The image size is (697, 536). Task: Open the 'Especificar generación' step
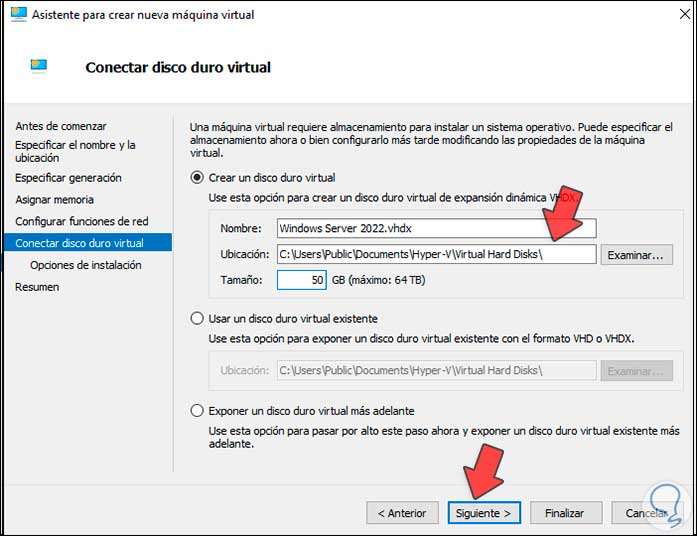pos(68,178)
